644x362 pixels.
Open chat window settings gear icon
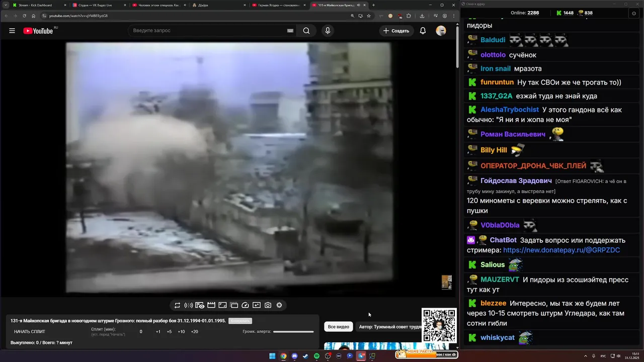(633, 13)
